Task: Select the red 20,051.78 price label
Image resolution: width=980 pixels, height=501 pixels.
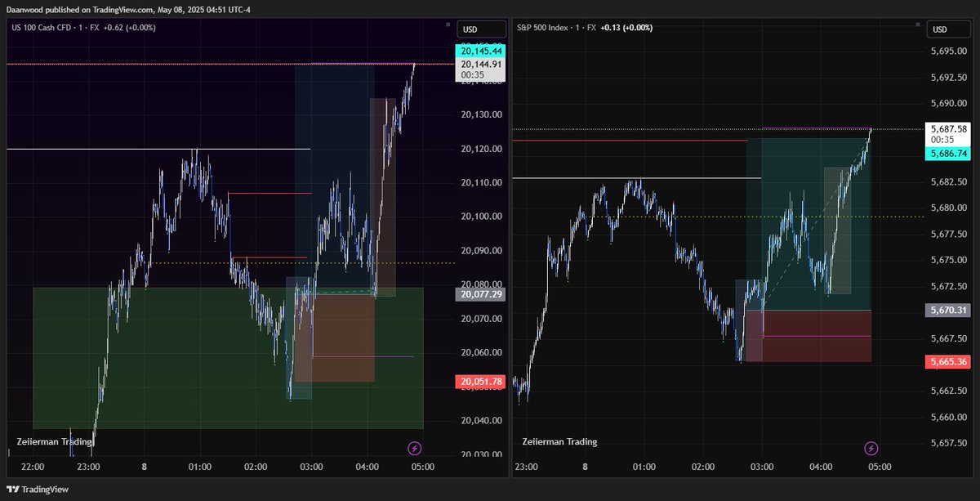Action: click(x=481, y=382)
